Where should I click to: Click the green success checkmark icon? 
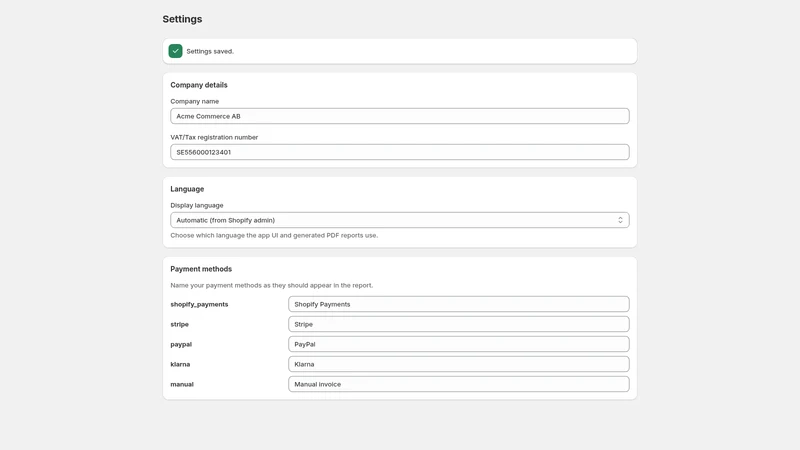coord(175,51)
